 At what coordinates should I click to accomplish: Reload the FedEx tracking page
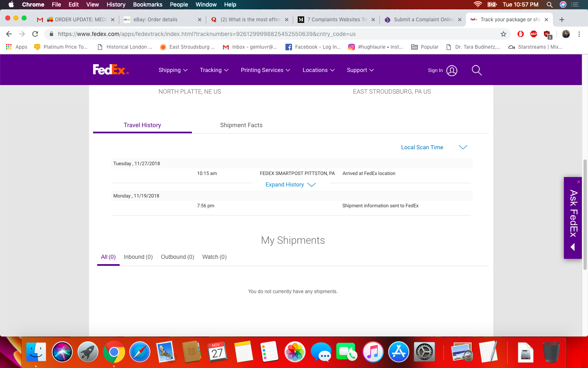pos(35,34)
